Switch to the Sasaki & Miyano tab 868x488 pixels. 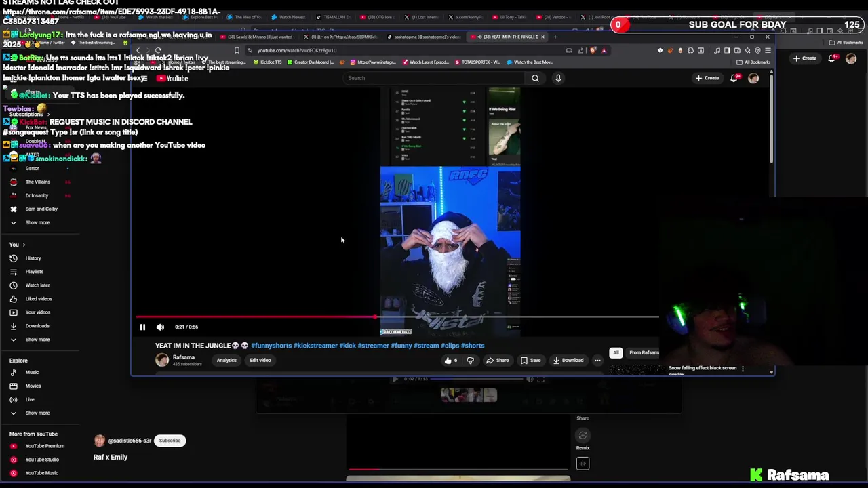(258, 37)
